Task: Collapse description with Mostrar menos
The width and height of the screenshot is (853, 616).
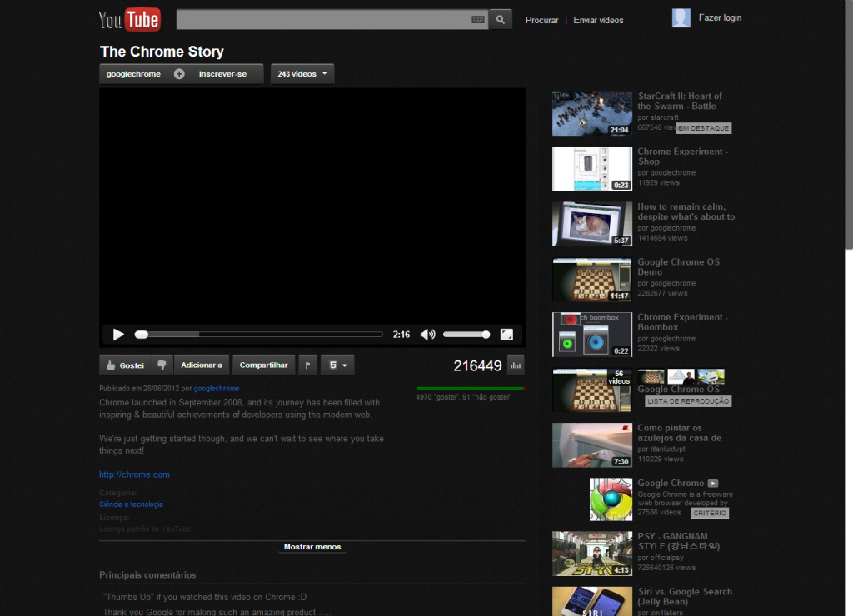Action: coord(312,547)
